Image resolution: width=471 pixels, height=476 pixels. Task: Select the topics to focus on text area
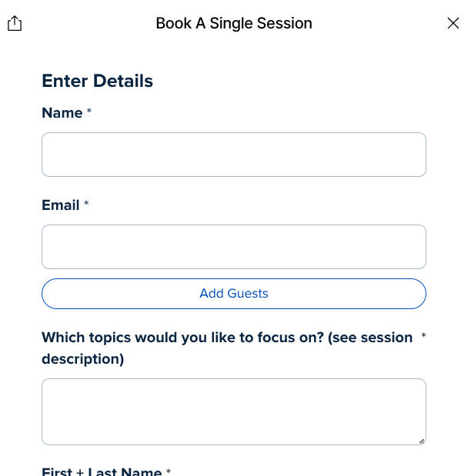pos(233,411)
